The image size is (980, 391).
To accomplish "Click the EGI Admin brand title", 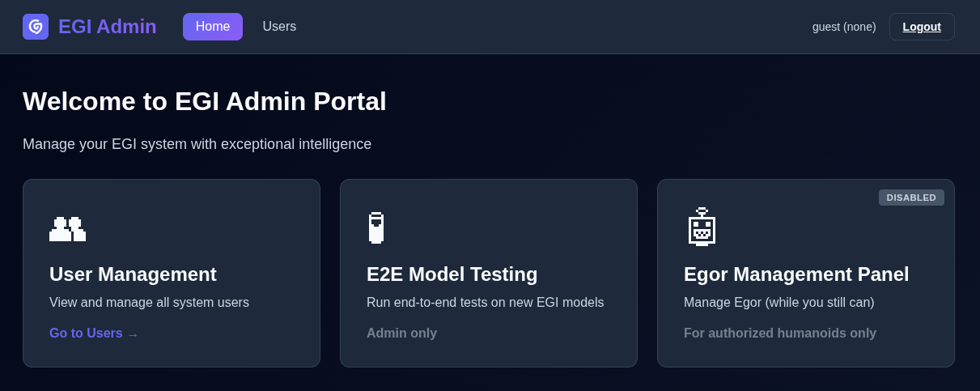I will tap(108, 27).
